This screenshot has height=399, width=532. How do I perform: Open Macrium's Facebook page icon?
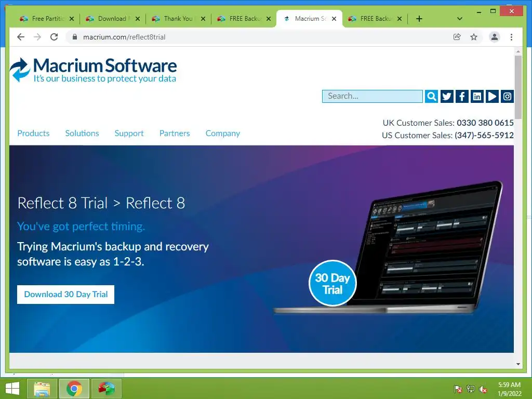462,96
